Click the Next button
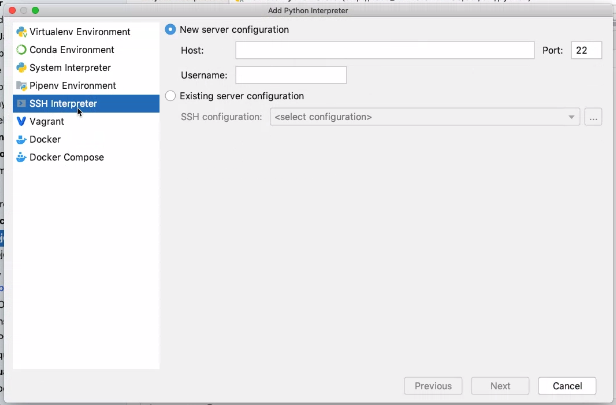 pyautogui.click(x=500, y=386)
